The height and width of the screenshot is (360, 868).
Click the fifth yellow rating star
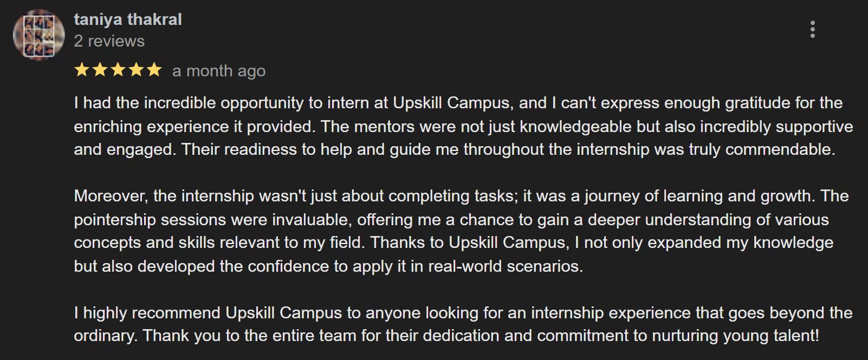click(x=154, y=70)
